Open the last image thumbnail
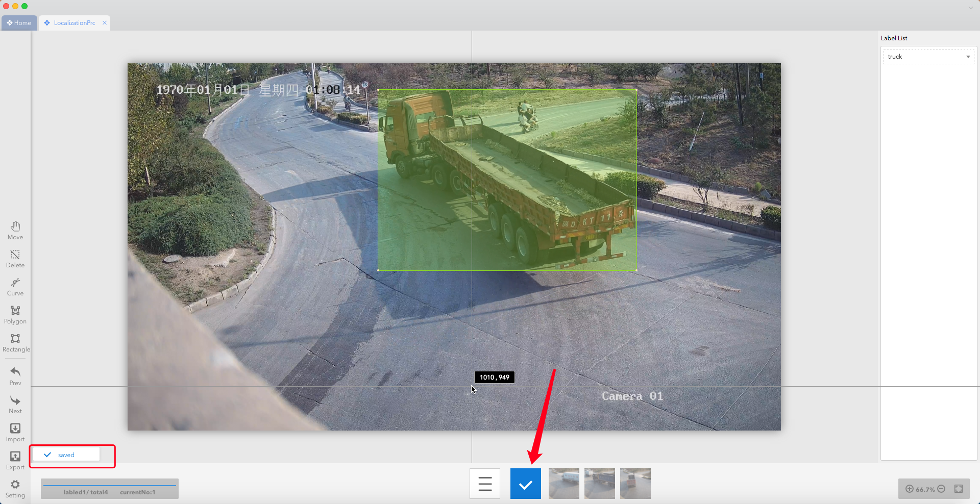The image size is (980, 504). coord(635,484)
